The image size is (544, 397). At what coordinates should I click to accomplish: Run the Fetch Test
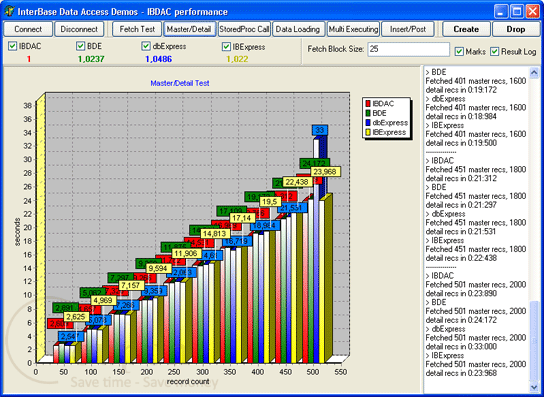[x=137, y=29]
